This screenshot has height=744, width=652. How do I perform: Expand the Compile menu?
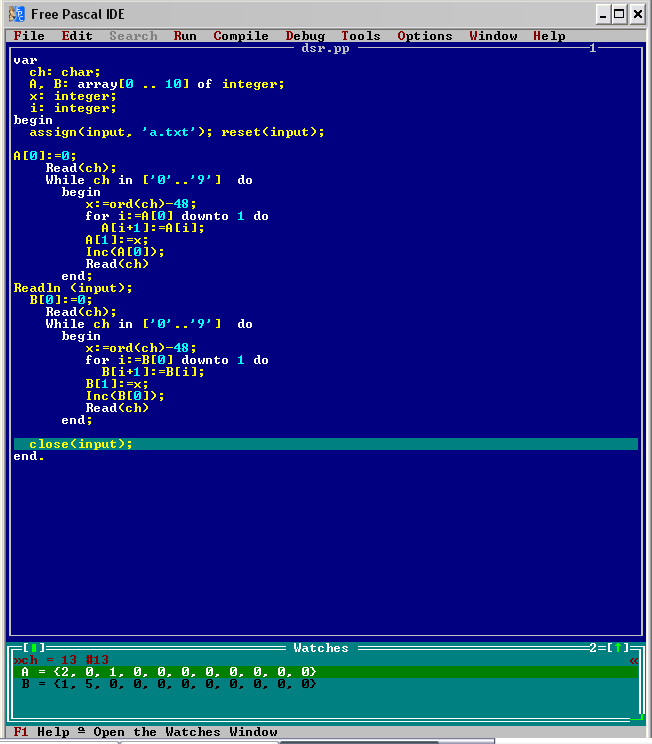pyautogui.click(x=241, y=36)
